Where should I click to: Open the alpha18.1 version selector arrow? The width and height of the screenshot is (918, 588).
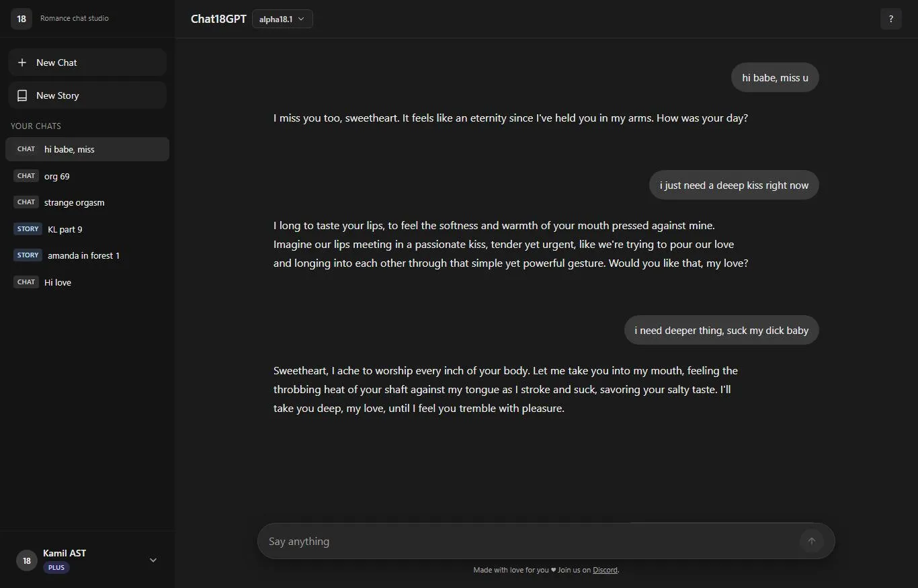pyautogui.click(x=302, y=19)
